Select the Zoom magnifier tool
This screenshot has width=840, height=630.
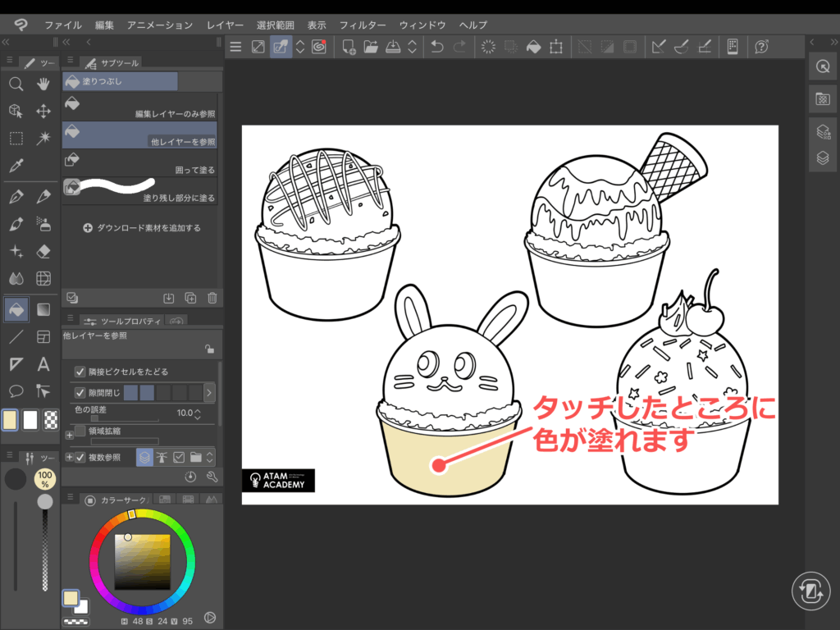pos(15,84)
